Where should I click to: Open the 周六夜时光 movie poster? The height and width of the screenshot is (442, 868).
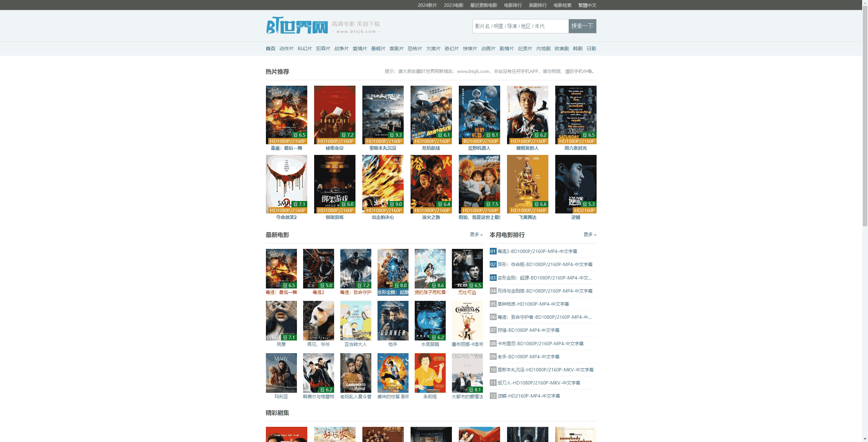click(576, 115)
